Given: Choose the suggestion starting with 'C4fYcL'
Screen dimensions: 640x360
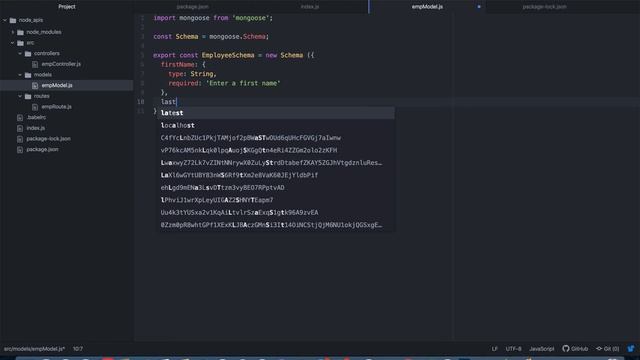Looking at the screenshot, I should click(276, 138).
